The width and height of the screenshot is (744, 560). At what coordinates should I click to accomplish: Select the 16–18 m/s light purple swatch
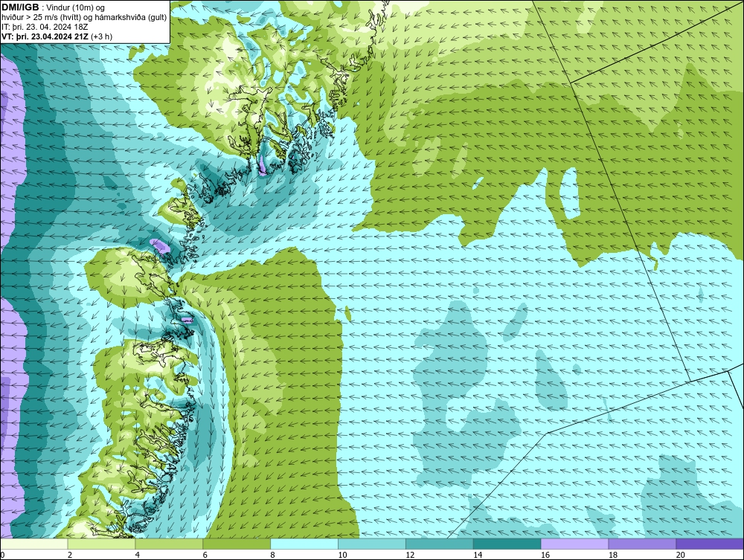click(x=574, y=544)
